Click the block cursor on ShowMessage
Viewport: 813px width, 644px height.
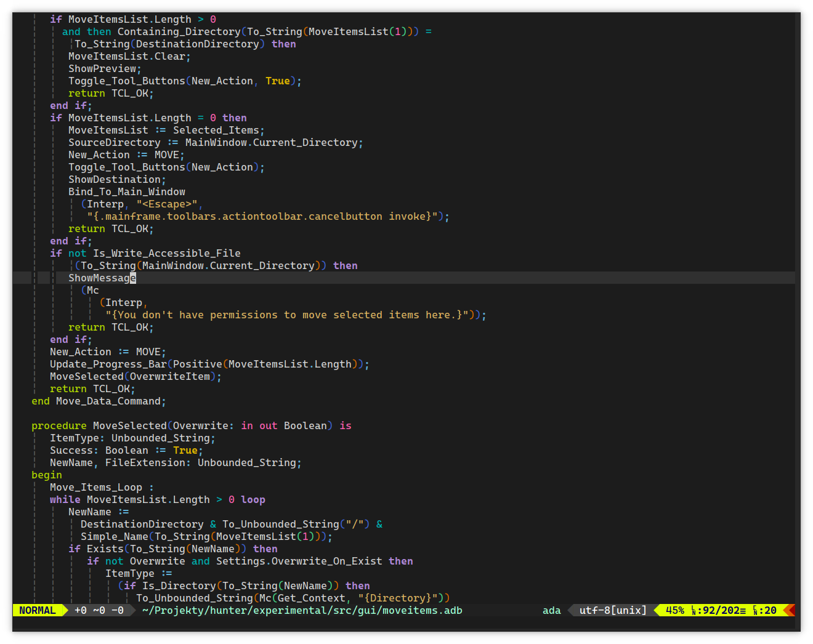tap(133, 278)
